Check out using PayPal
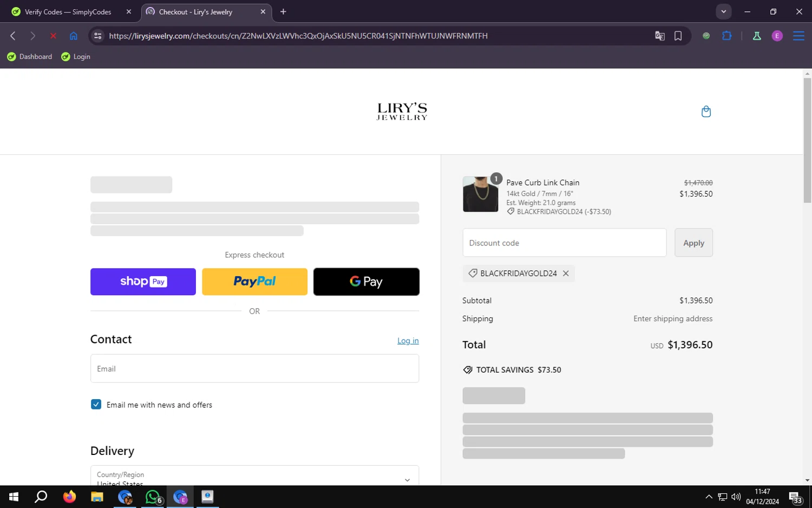The image size is (812, 508). point(254,282)
